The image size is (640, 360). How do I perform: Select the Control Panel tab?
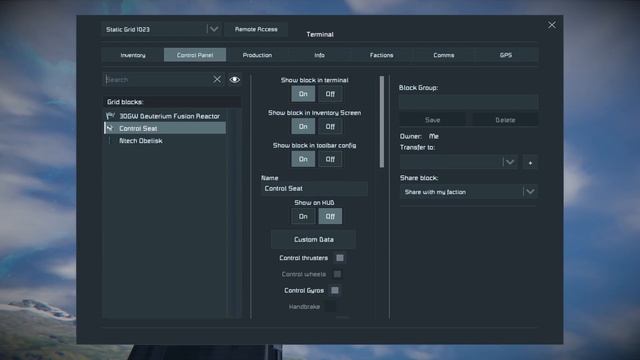[x=195, y=55]
